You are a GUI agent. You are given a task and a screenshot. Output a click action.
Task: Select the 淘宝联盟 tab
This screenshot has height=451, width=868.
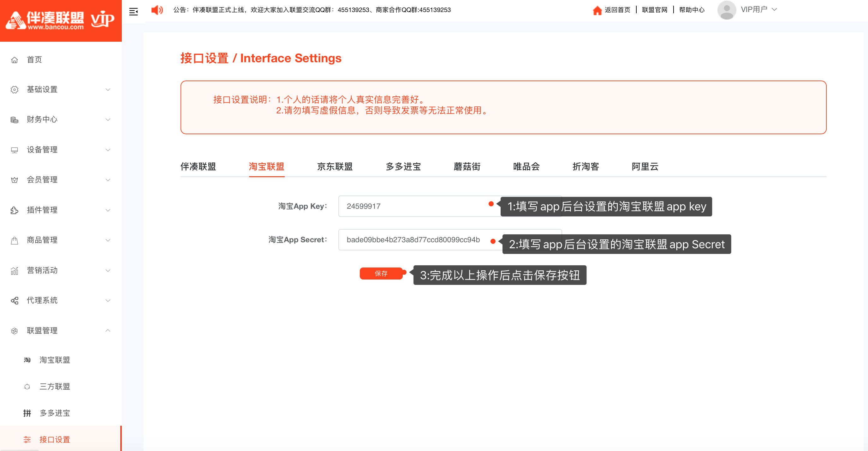coord(266,166)
